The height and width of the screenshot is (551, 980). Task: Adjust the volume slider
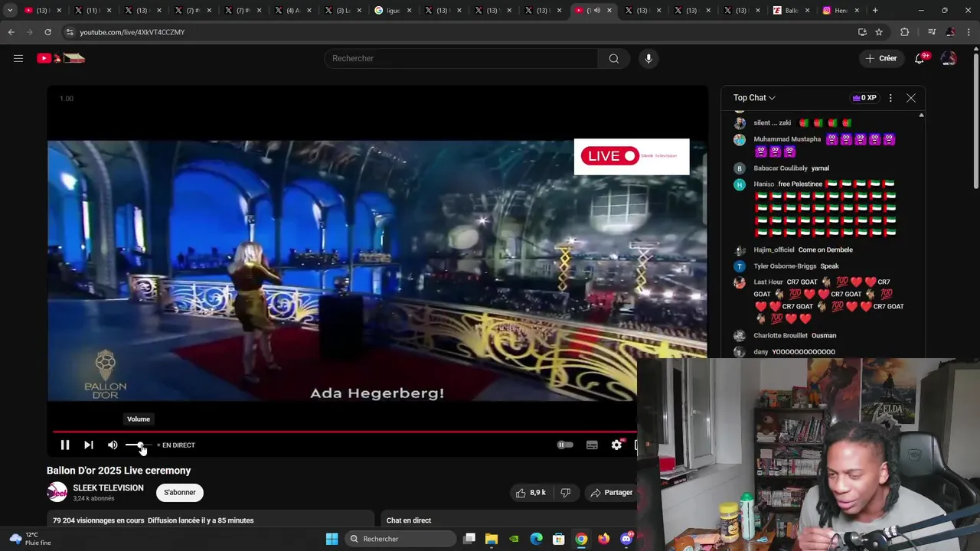click(139, 445)
